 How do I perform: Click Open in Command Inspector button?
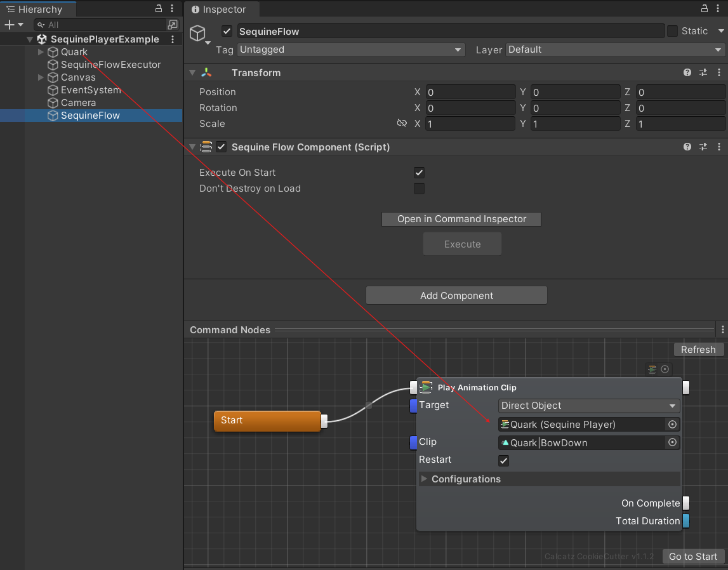click(x=461, y=219)
